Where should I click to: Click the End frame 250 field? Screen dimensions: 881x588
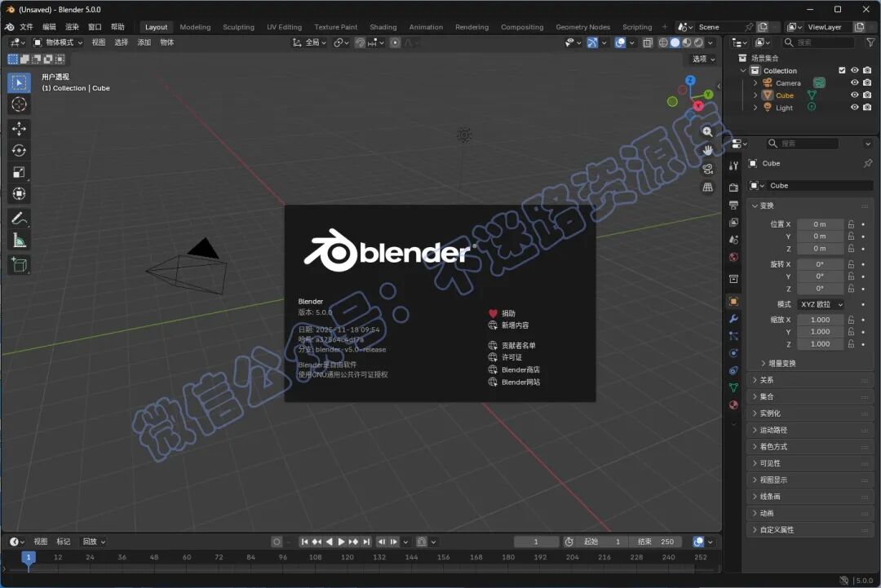pos(656,542)
